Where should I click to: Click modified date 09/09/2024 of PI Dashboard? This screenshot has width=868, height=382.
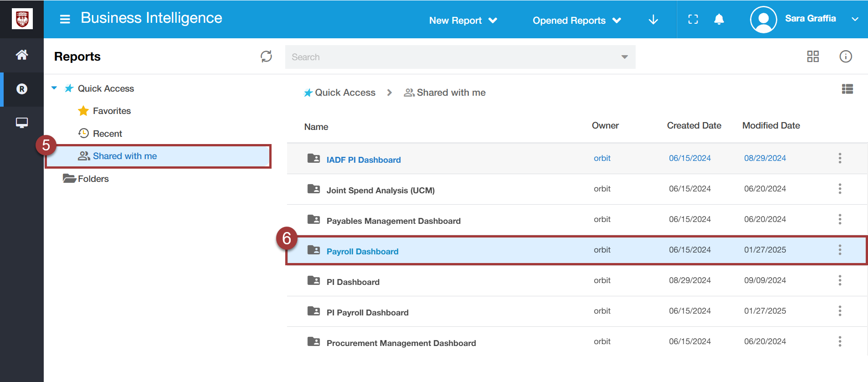pos(765,280)
